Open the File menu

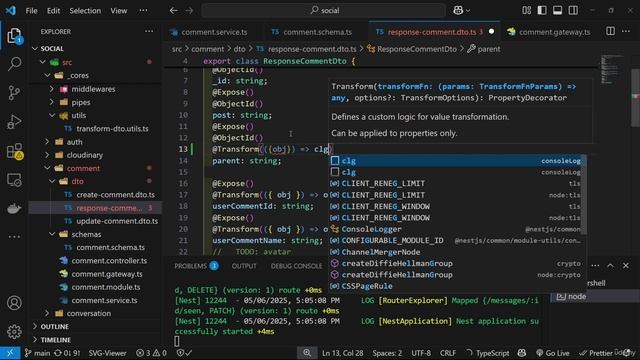coord(31,11)
